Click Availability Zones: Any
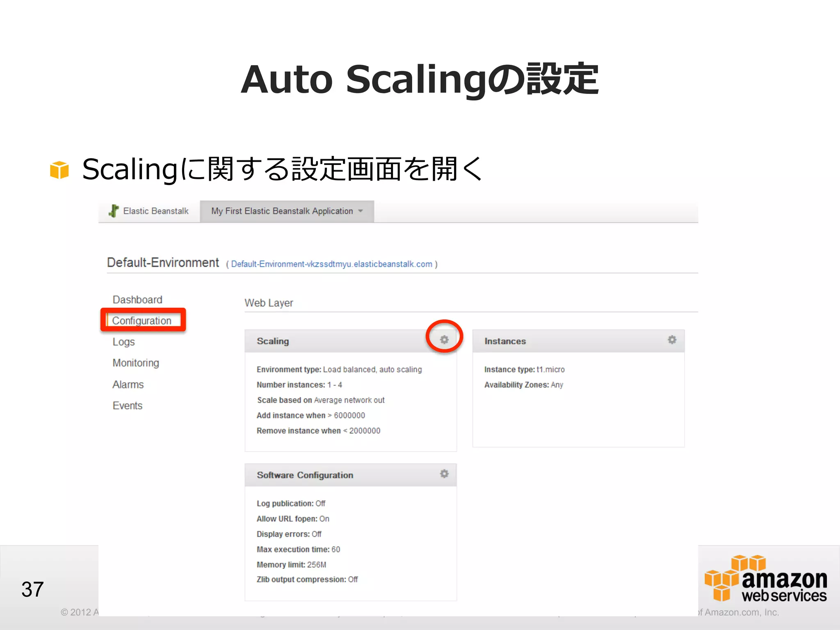 pyautogui.click(x=524, y=385)
